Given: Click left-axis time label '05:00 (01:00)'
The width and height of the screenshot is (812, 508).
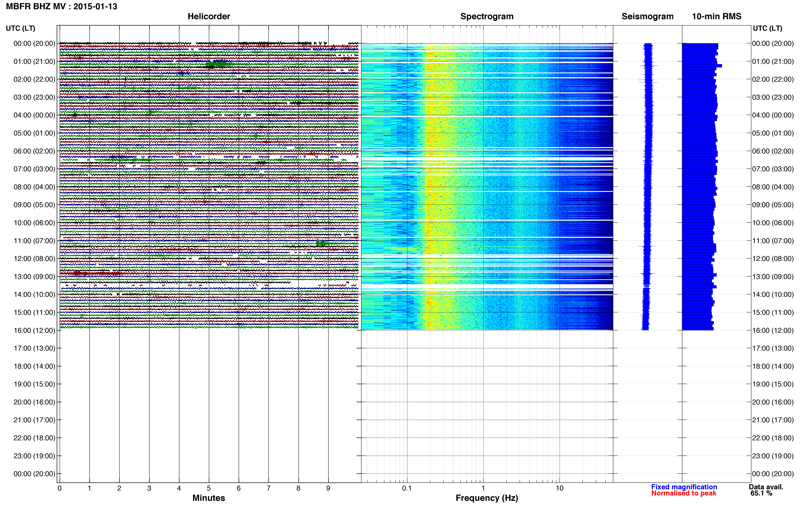Looking at the screenshot, I should point(34,133).
